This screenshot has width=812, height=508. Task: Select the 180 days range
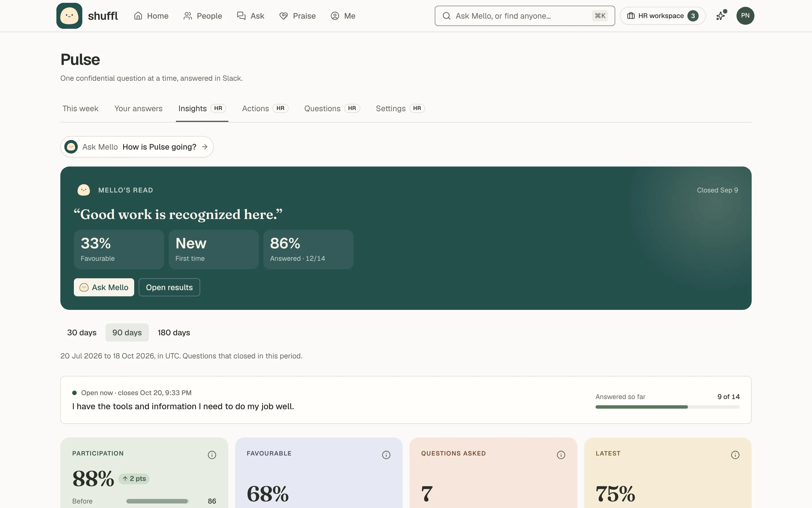tap(174, 333)
